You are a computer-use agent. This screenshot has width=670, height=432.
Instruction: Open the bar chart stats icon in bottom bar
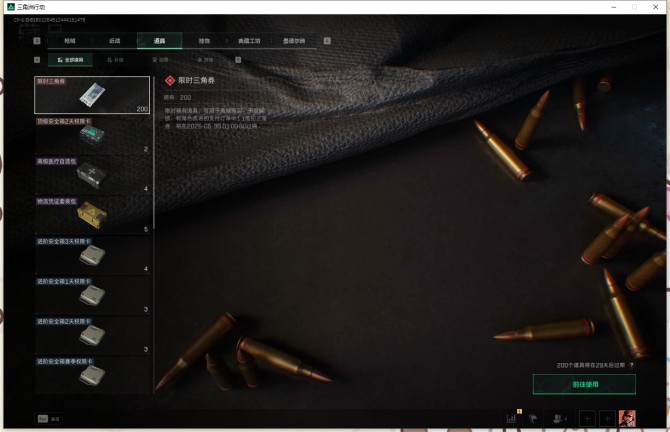(511, 419)
